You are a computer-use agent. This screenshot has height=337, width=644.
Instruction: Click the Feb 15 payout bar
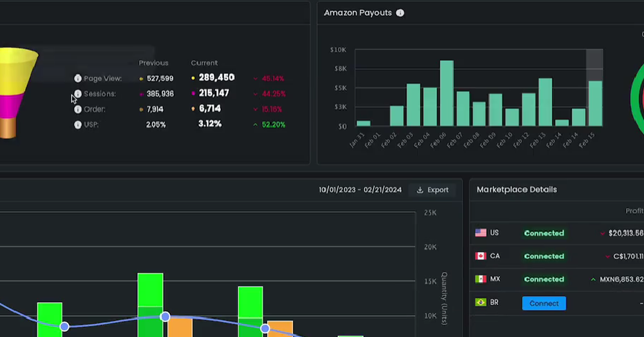tap(595, 104)
